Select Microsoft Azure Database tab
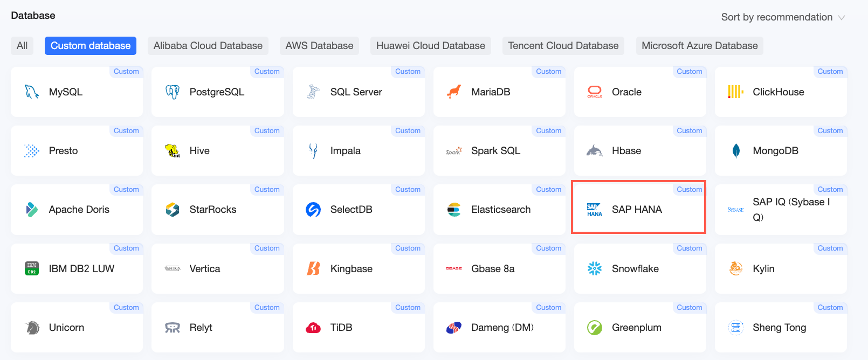868x360 pixels. tap(700, 46)
